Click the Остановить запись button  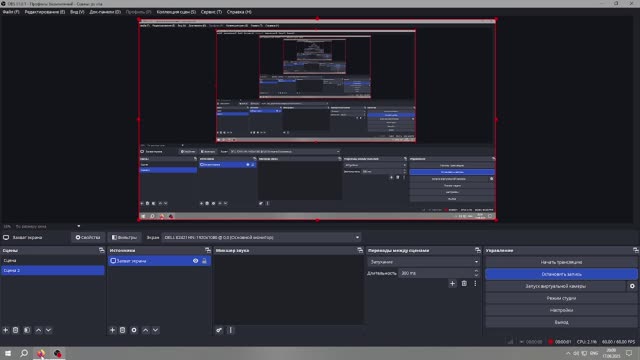[561, 274]
